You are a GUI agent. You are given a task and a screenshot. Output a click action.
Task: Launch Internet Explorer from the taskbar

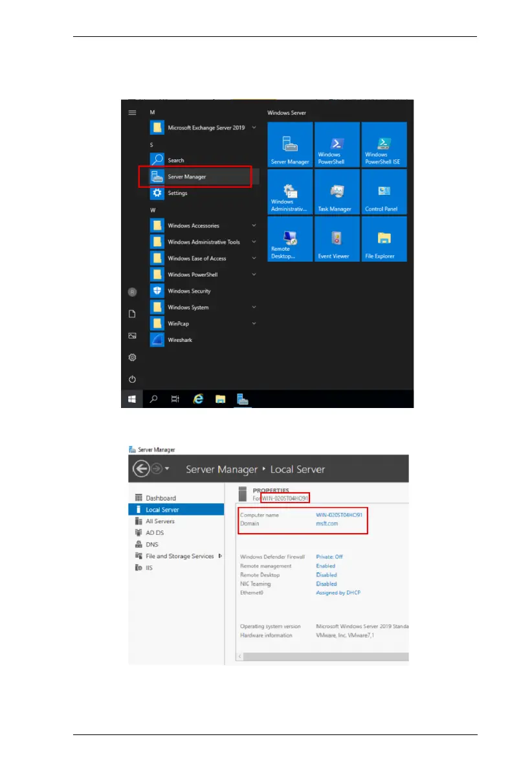click(x=198, y=400)
